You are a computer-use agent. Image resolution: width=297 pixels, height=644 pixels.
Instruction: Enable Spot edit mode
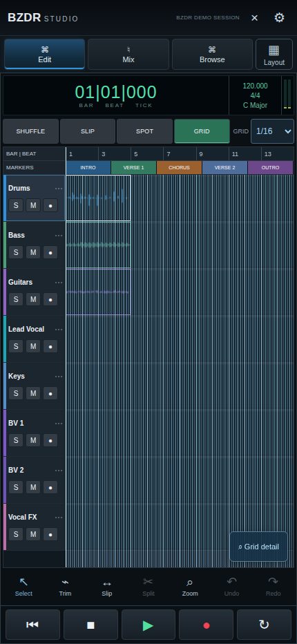tap(144, 131)
